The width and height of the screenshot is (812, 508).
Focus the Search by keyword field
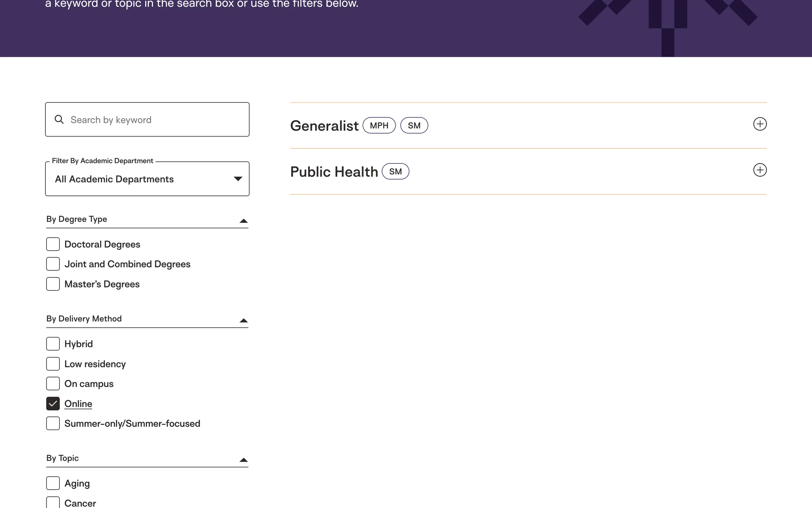147,119
